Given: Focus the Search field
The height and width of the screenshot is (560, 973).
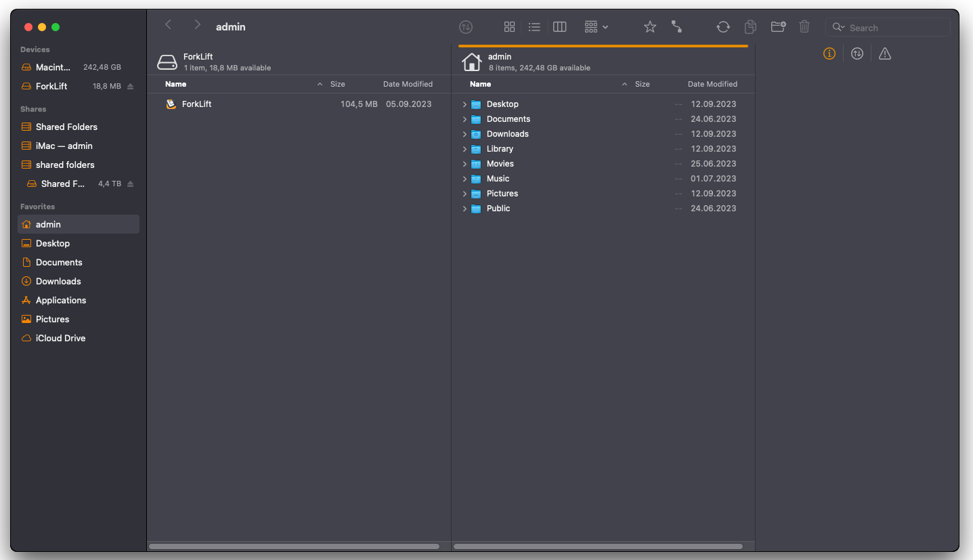Looking at the screenshot, I should point(888,27).
